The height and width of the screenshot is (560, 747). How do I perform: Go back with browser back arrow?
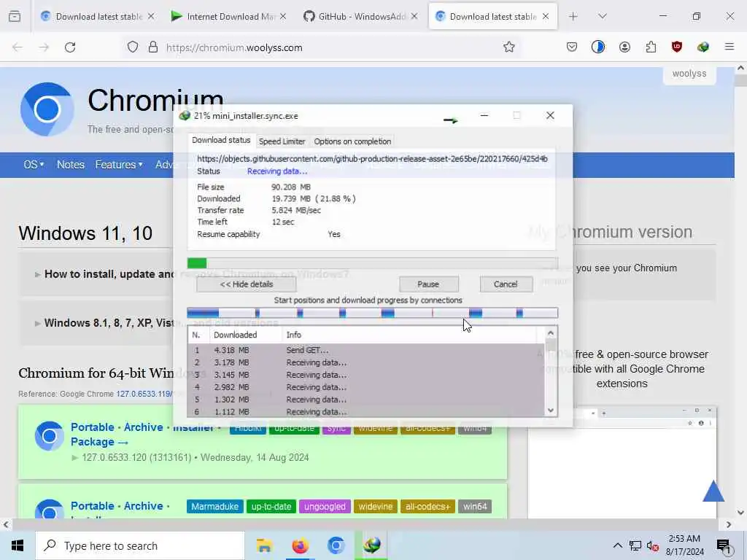point(18,47)
